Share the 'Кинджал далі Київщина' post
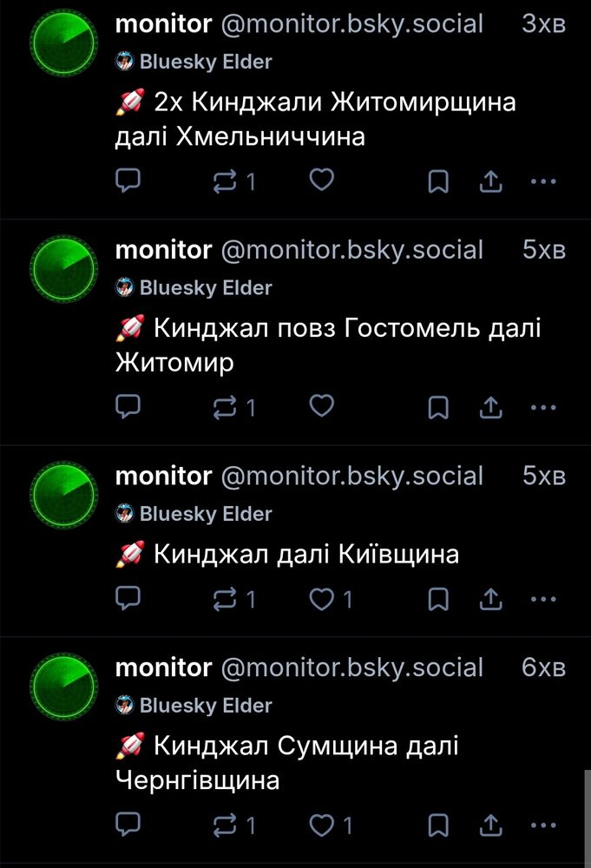 [x=490, y=599]
